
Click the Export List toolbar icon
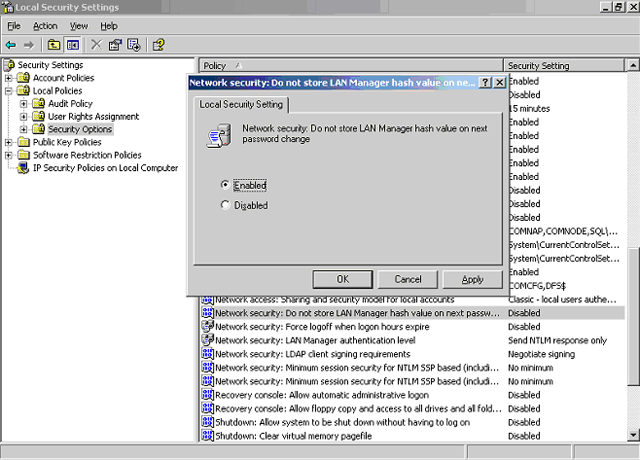point(134,45)
